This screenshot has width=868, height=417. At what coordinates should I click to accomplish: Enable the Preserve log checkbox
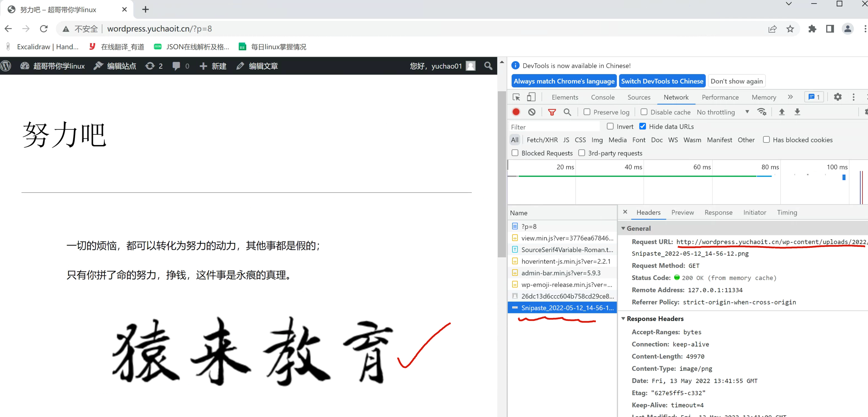point(587,112)
